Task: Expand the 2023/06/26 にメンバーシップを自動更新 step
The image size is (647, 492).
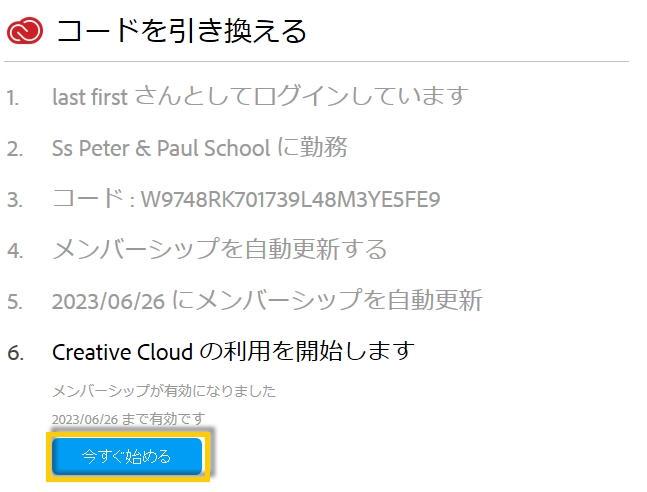Action: (267, 300)
